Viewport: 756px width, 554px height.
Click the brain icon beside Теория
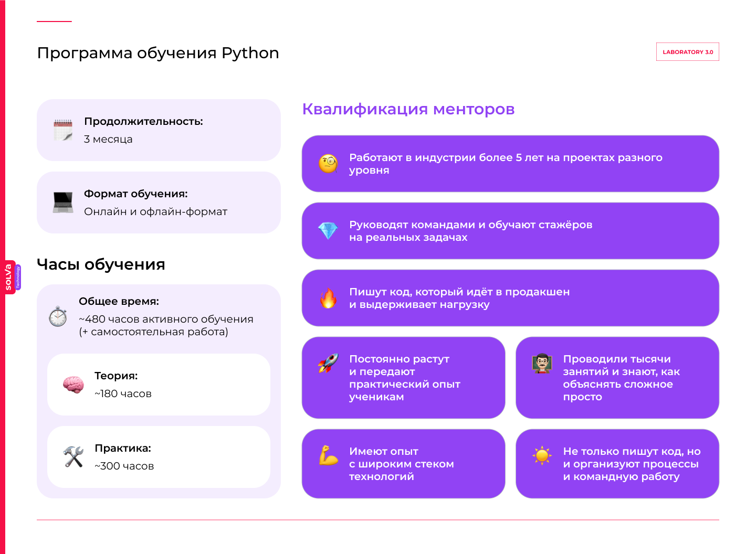click(x=73, y=385)
